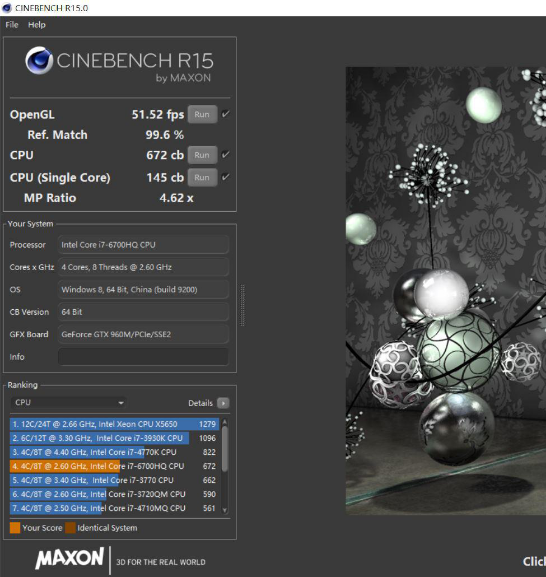Click the GFX Board field
Viewport: 546px width, 577px height.
143,334
